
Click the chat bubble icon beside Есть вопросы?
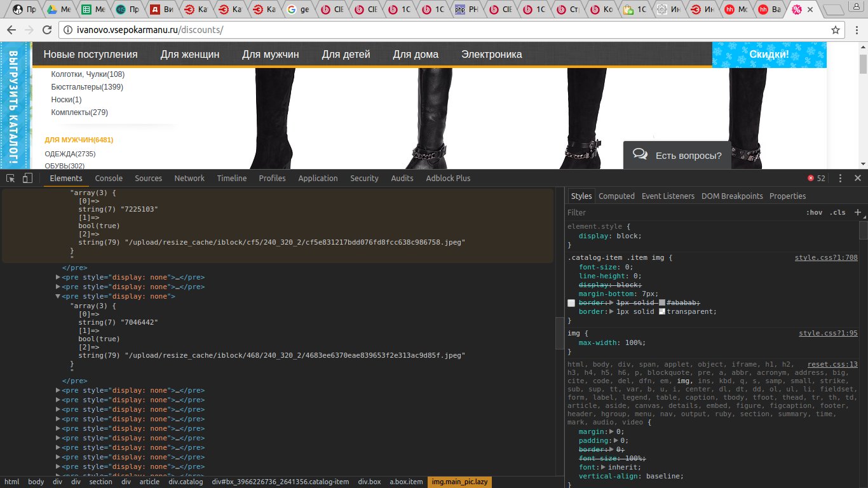tap(641, 155)
